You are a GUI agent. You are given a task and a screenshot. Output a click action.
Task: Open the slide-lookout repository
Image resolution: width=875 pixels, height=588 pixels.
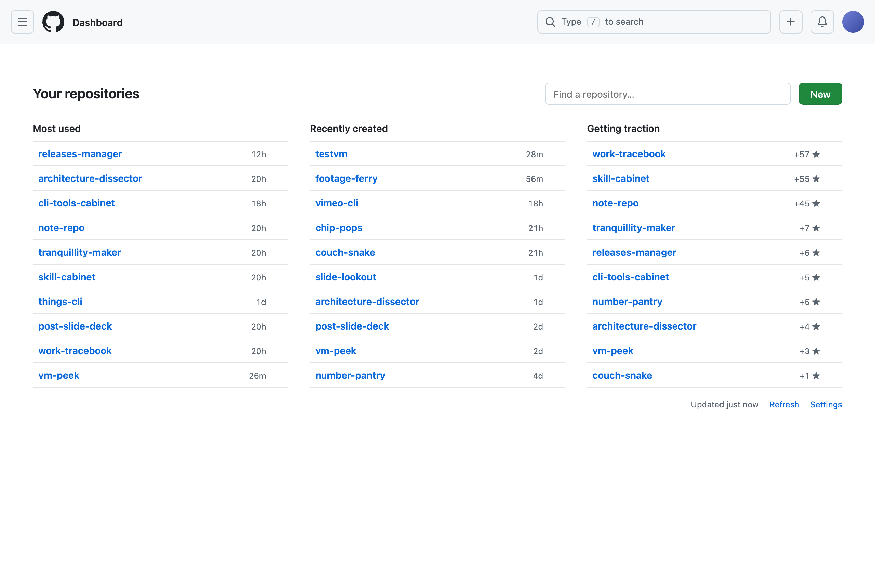pyautogui.click(x=346, y=277)
